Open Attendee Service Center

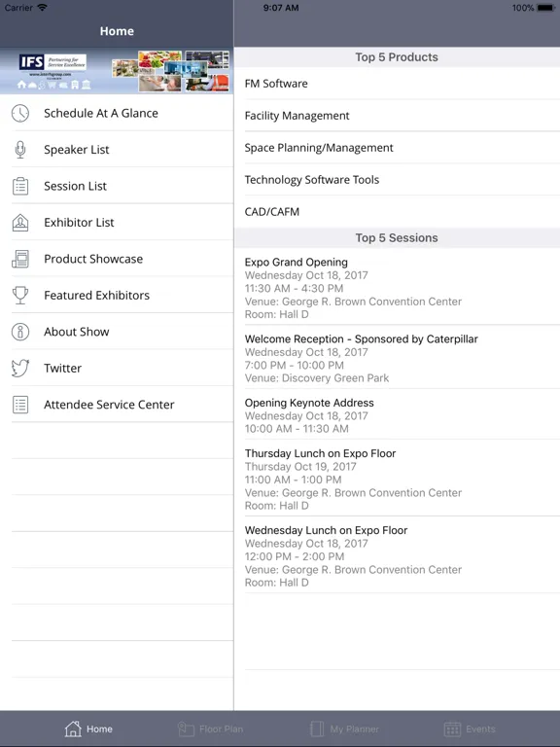[117, 405]
